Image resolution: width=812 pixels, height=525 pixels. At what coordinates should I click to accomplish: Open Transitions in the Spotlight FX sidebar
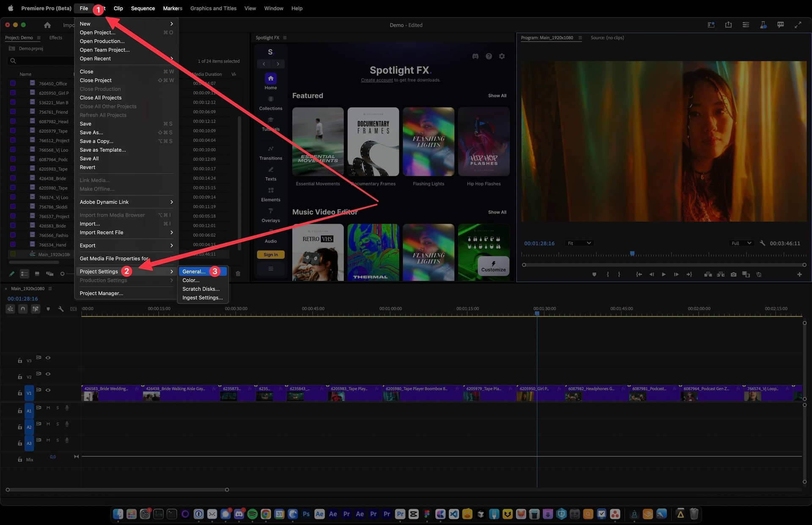(x=271, y=153)
